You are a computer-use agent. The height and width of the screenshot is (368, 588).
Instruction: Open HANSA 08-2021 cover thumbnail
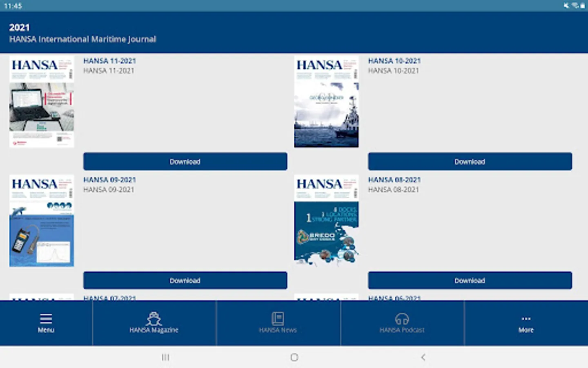pos(326,221)
